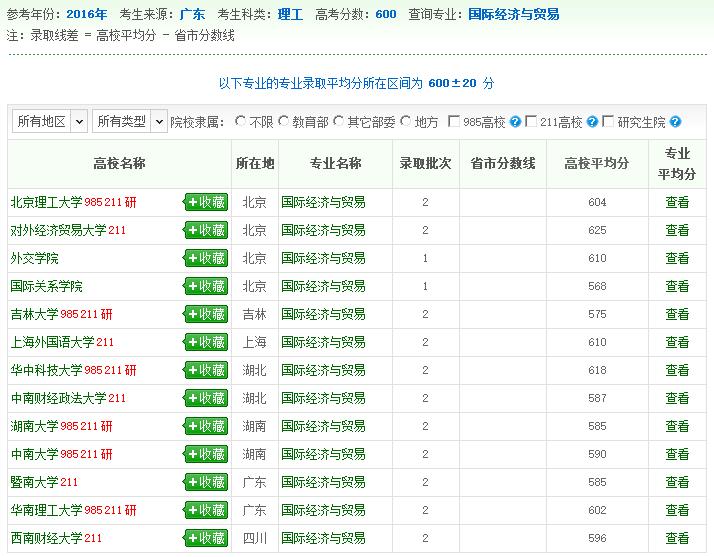Image resolution: width=714 pixels, height=557 pixels.
Task: Click 收藏 button for 国际关系学院
Action: click(206, 286)
